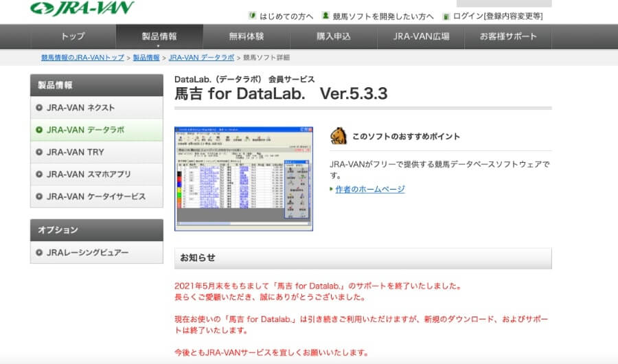Select the お客様サポート navigation tab
Image resolution: width=618 pixels, height=364 pixels.
point(508,36)
